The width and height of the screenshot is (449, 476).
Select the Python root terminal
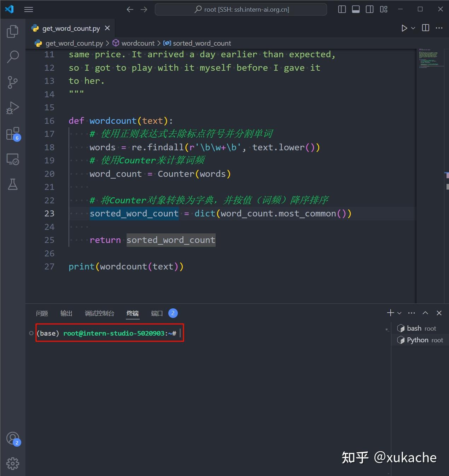point(420,340)
